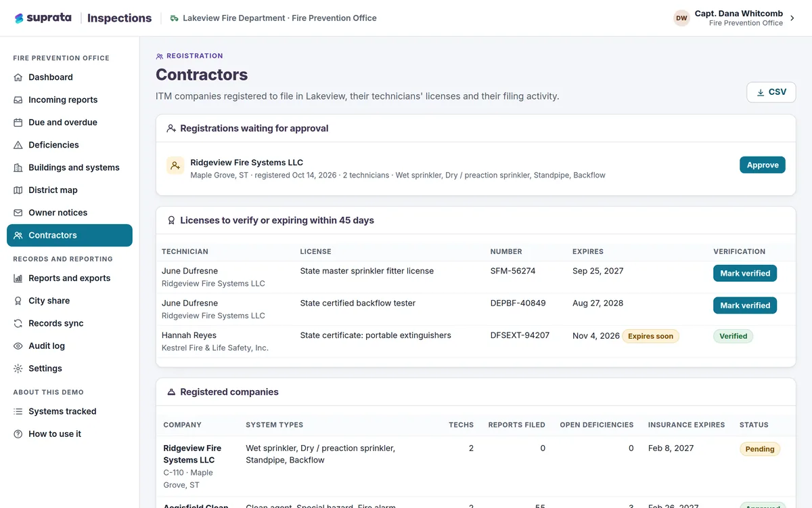Click the Reports and exports chart icon
Viewport: 812px width, 508px height.
[x=18, y=278]
